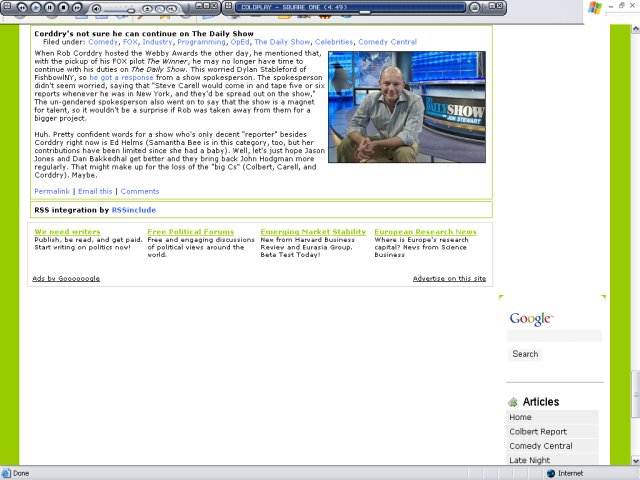Click the play button in the Winamp player
Screen dimensions: 640x480
pos(36,7)
